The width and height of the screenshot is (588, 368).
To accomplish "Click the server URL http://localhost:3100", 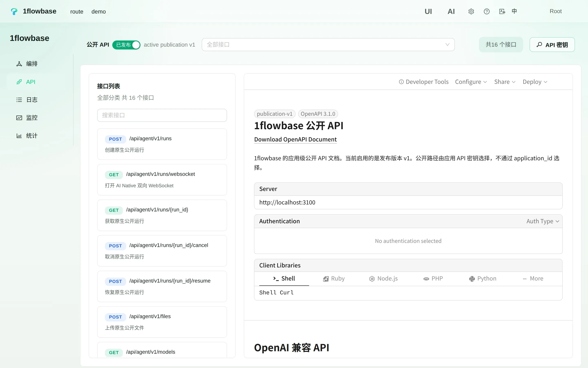I will (287, 202).
